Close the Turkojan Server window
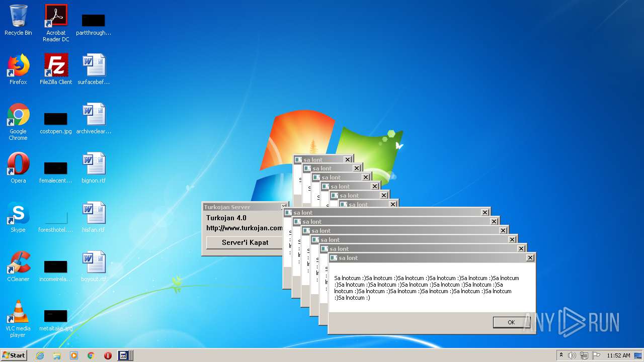The width and height of the screenshot is (644, 362). pyautogui.click(x=284, y=207)
